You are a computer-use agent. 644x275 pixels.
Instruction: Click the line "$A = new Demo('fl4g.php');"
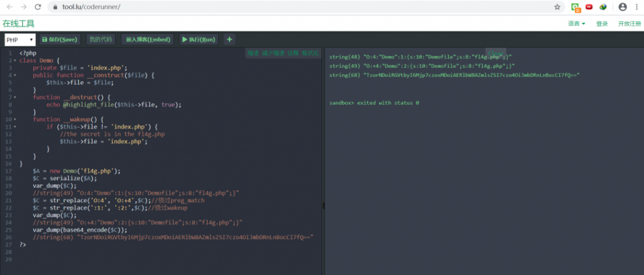77,171
